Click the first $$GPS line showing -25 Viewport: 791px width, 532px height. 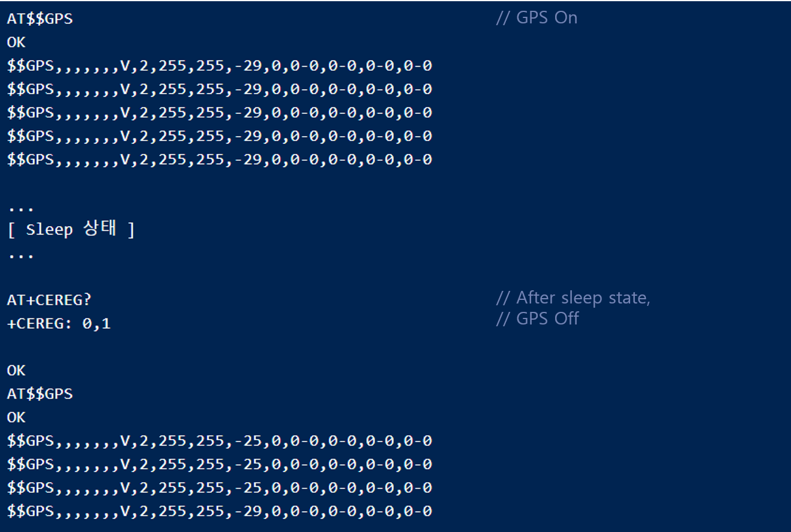point(219,441)
